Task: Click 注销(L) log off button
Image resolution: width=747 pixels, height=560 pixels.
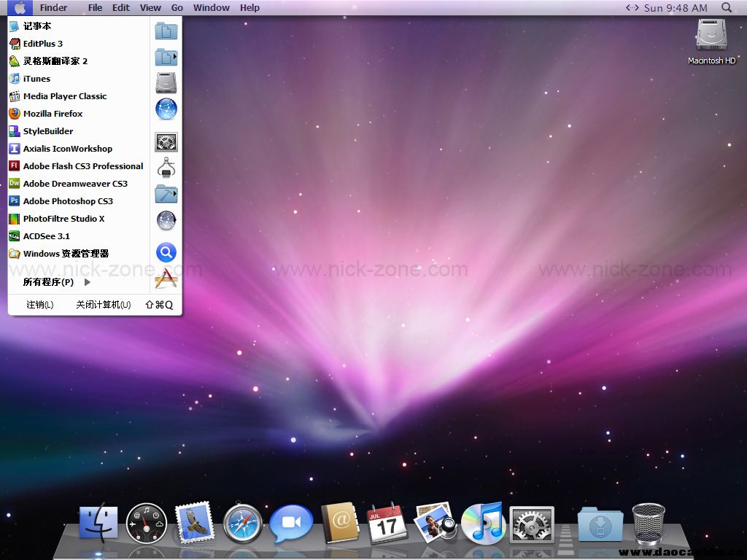Action: click(x=40, y=305)
